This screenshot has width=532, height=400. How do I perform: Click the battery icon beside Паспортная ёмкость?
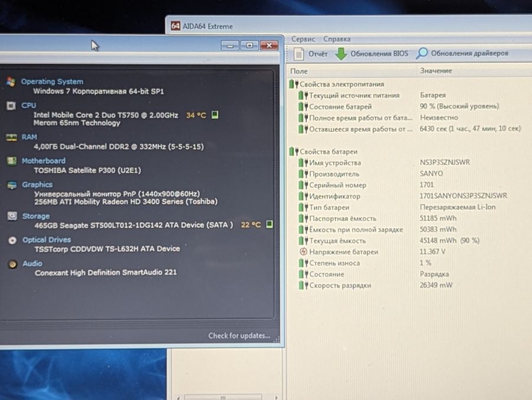[303, 219]
